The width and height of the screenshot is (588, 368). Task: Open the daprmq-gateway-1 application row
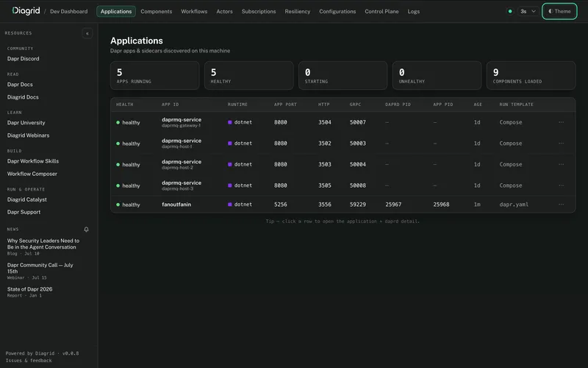pyautogui.click(x=343, y=122)
